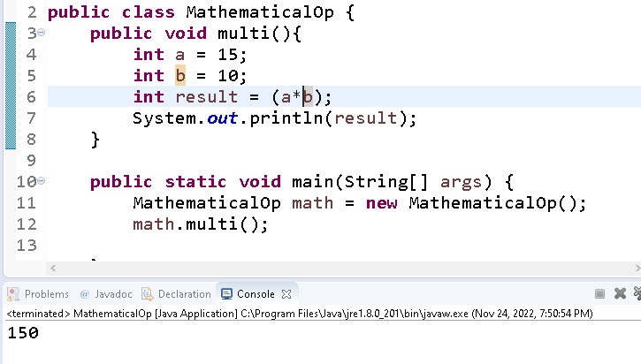Click the Declaration tab icon

pyautogui.click(x=147, y=293)
